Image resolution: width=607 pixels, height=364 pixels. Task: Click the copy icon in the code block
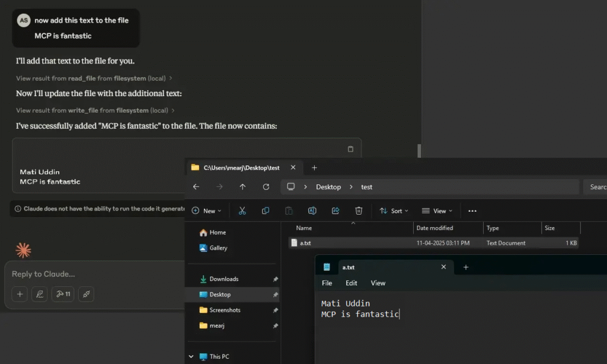coord(350,149)
